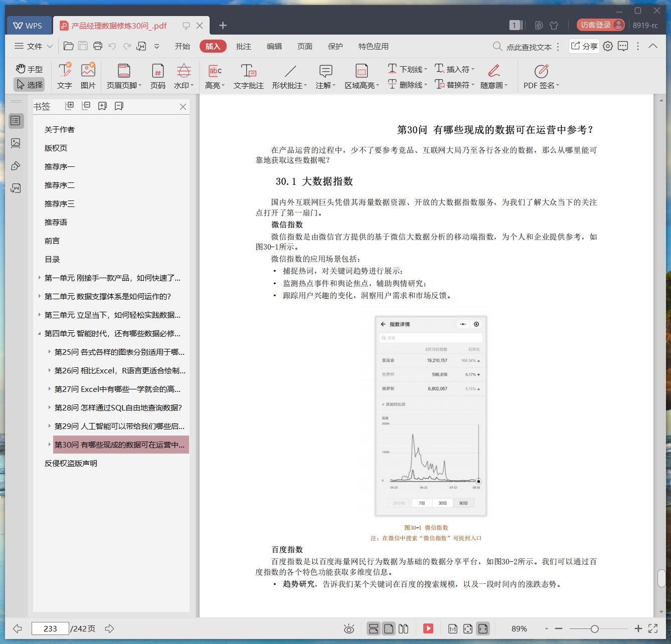The width and height of the screenshot is (671, 644).
Task: Collapse all bookmarks icon in 书签 panel
Action: (86, 106)
